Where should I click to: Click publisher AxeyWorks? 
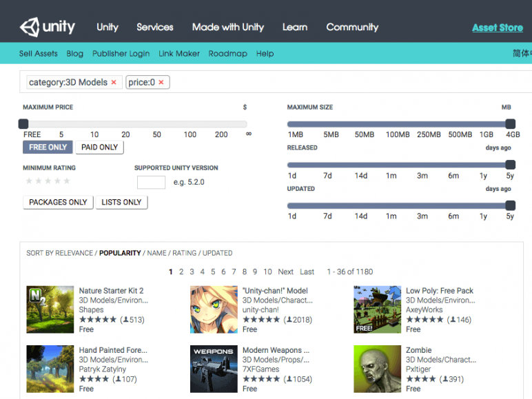(x=424, y=310)
